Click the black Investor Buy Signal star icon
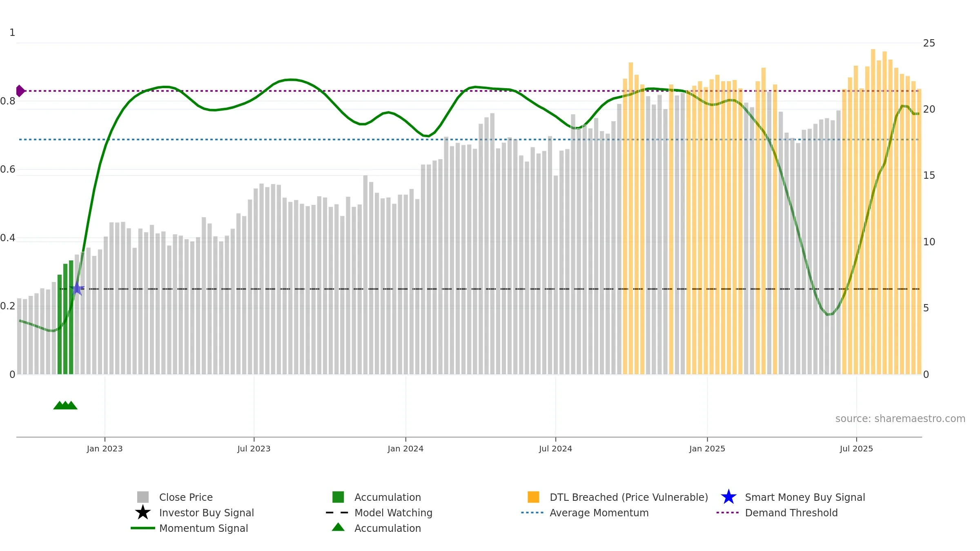 [143, 512]
